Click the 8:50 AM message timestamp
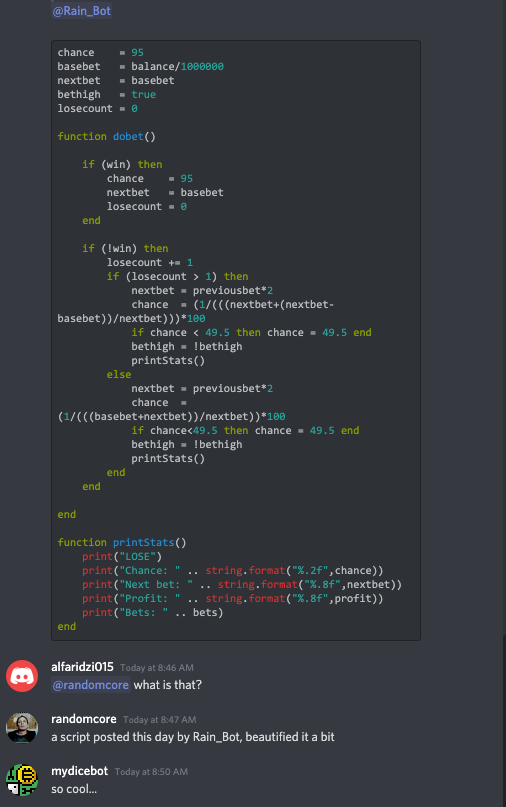 151,772
